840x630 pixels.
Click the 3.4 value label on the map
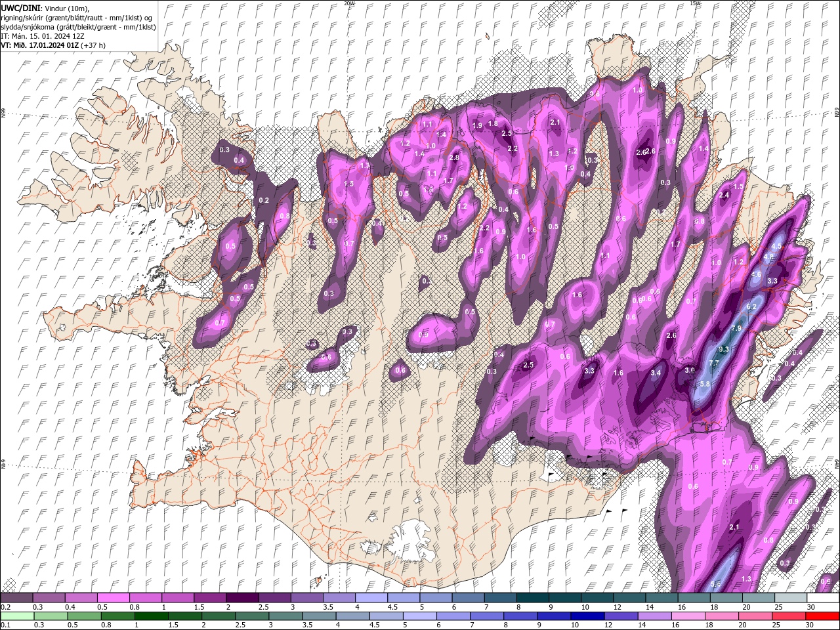(656, 373)
